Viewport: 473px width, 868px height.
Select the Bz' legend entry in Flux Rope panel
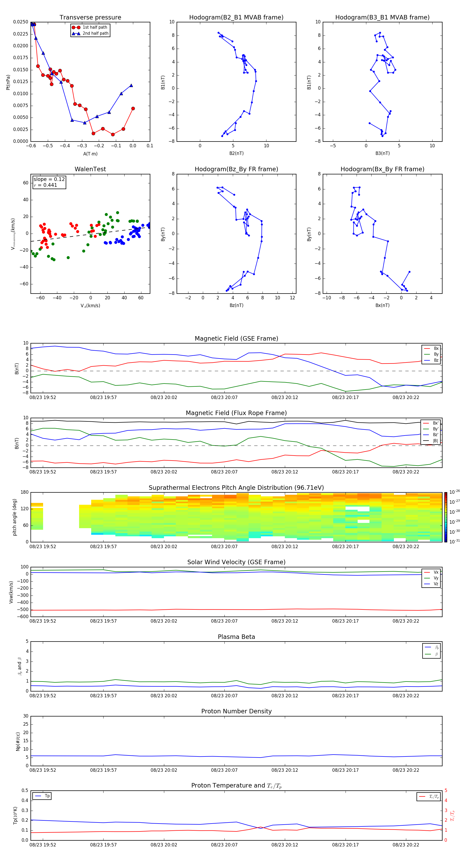pos(431,435)
